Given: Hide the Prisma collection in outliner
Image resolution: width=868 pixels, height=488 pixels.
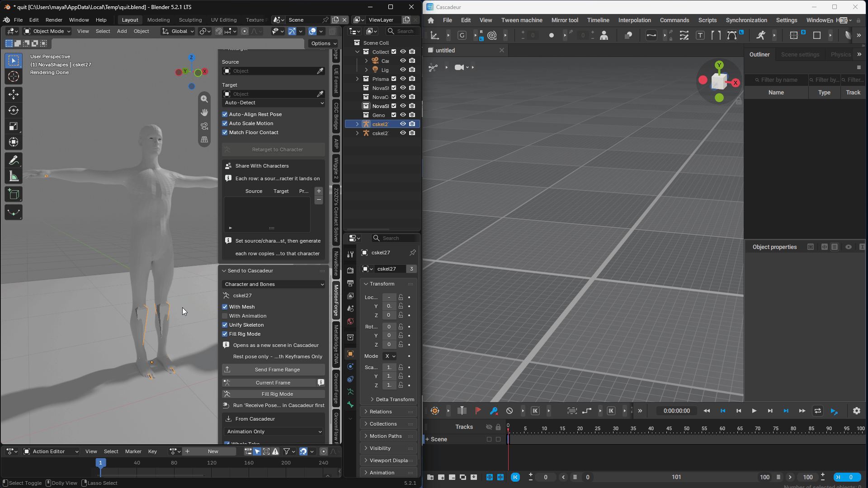Looking at the screenshot, I should 403,79.
